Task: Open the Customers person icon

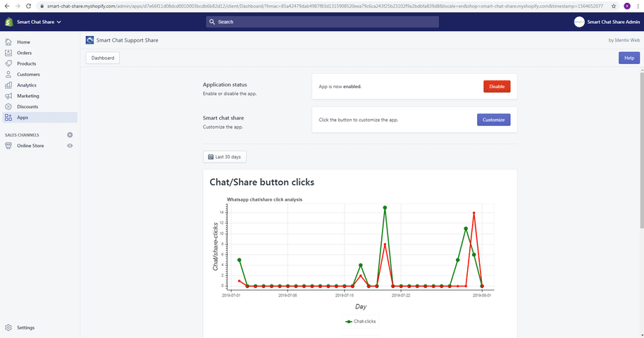Action: [x=8, y=75]
